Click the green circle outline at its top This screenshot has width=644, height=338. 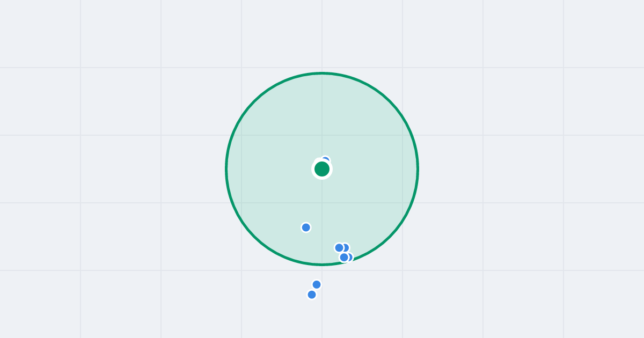(x=322, y=73)
